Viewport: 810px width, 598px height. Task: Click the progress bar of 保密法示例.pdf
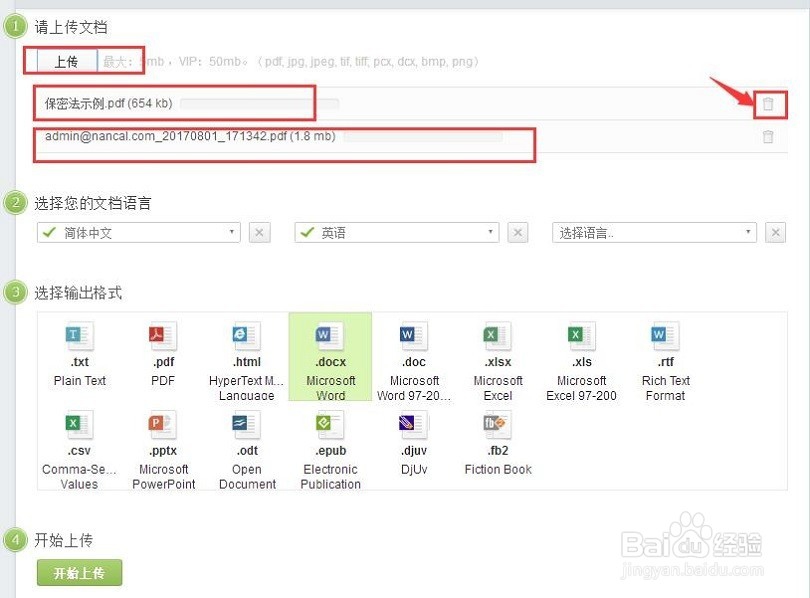click(260, 104)
